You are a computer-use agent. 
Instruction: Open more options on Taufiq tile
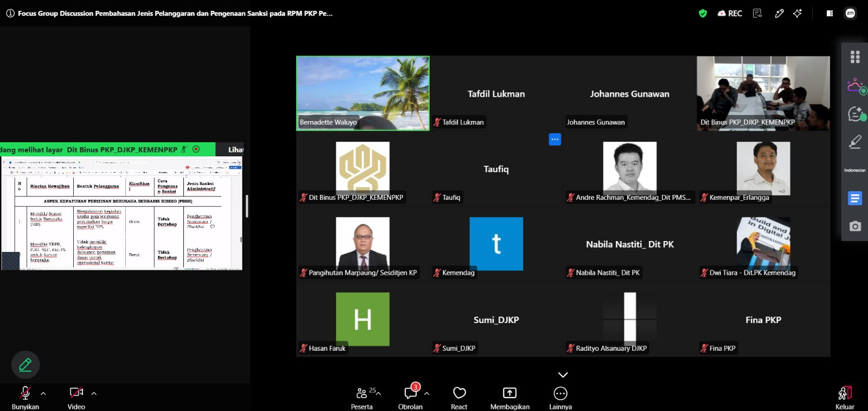coord(555,140)
